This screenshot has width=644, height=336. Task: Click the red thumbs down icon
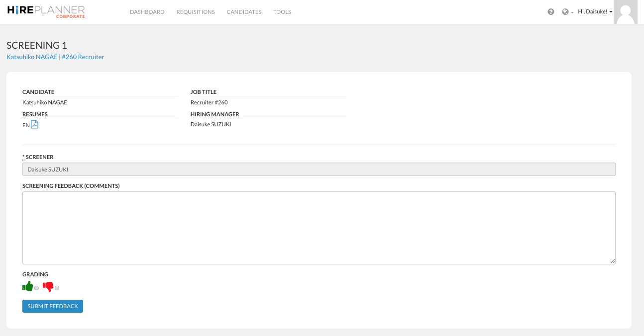click(x=48, y=286)
